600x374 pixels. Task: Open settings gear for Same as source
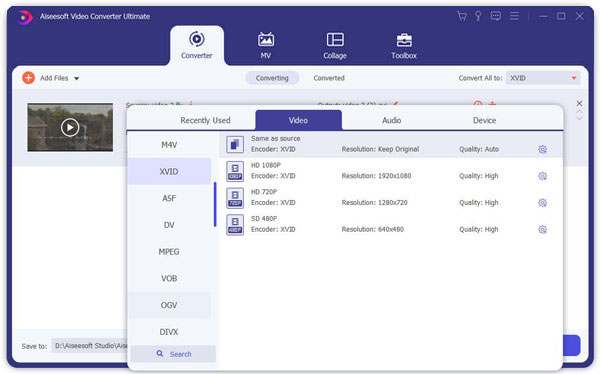(x=543, y=150)
